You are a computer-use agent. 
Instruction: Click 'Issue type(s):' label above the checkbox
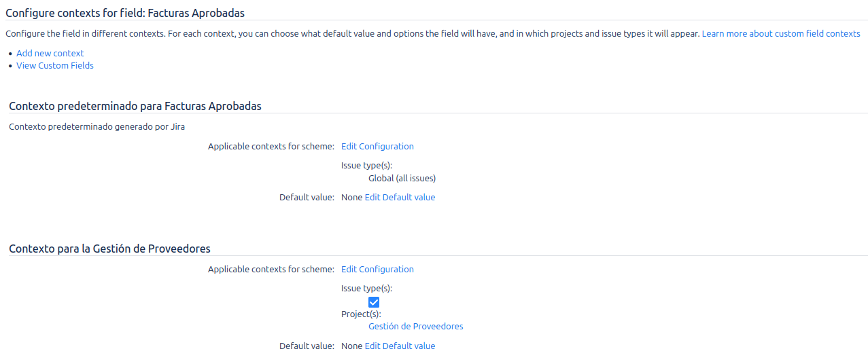click(366, 288)
